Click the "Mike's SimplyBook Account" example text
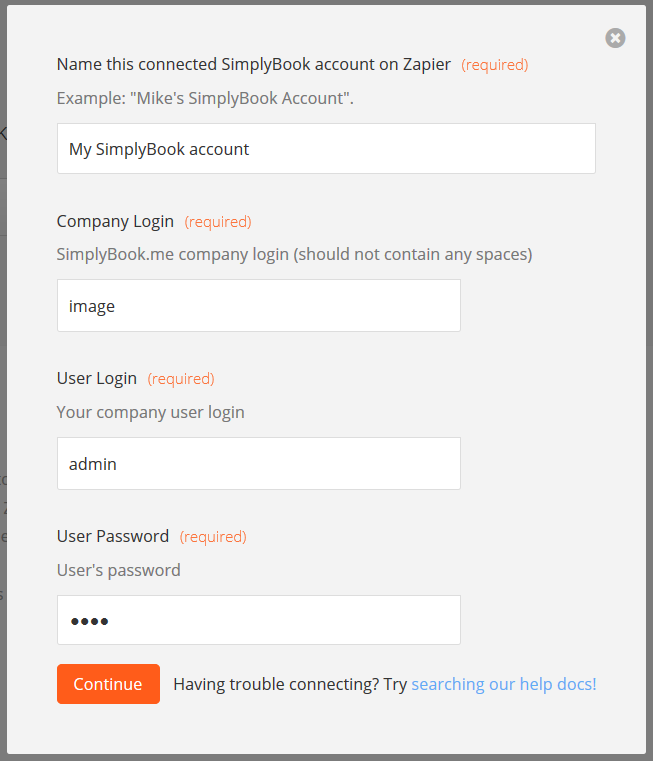The width and height of the screenshot is (653, 761). tap(205, 98)
